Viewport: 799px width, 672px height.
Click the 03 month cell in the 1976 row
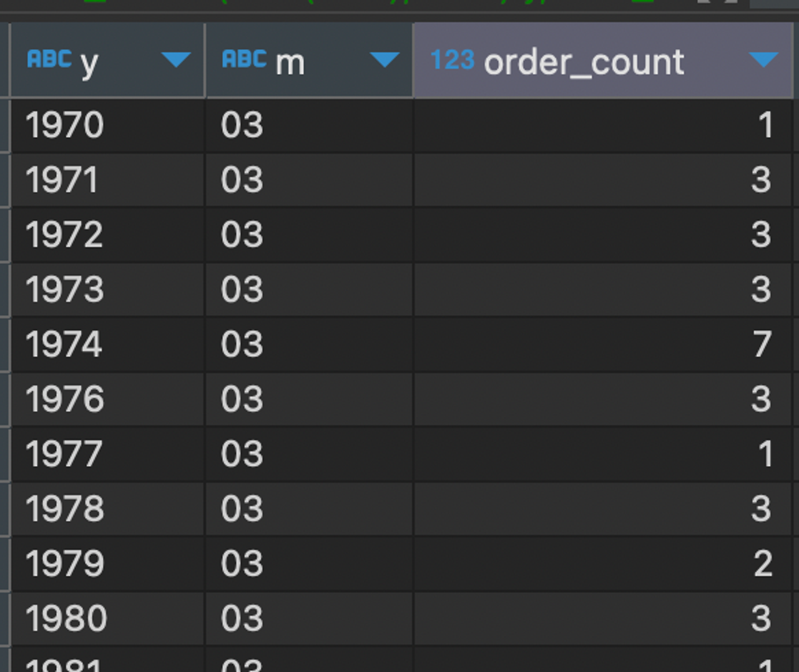tap(310, 400)
